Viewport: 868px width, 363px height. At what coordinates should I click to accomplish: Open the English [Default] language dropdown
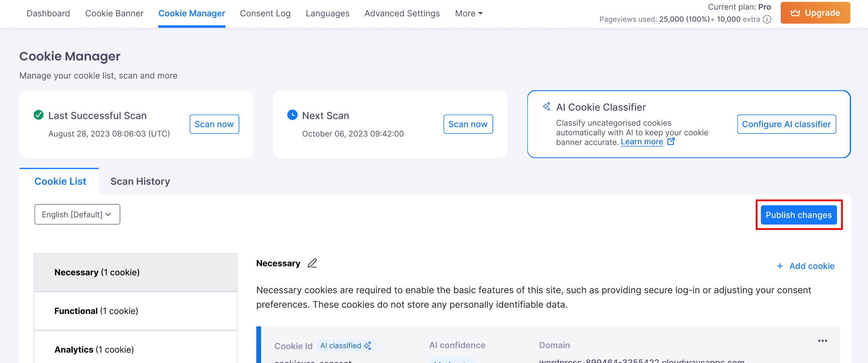click(x=77, y=214)
